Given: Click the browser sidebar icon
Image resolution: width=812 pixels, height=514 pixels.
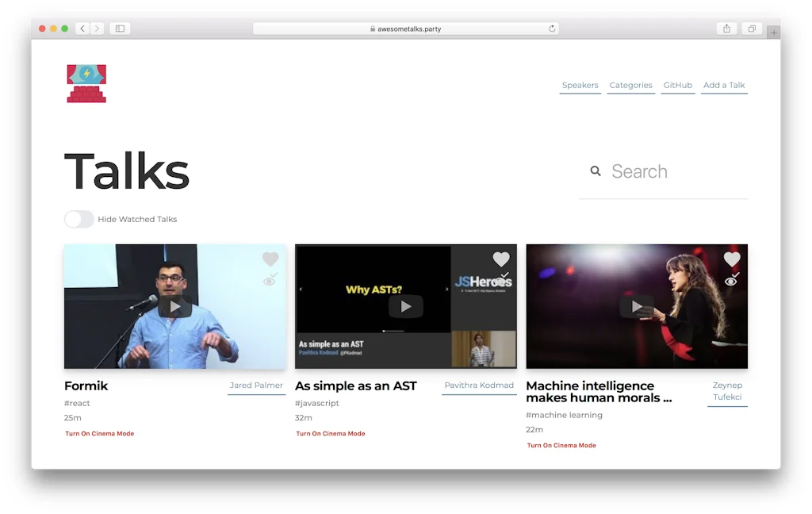Looking at the screenshot, I should point(119,29).
